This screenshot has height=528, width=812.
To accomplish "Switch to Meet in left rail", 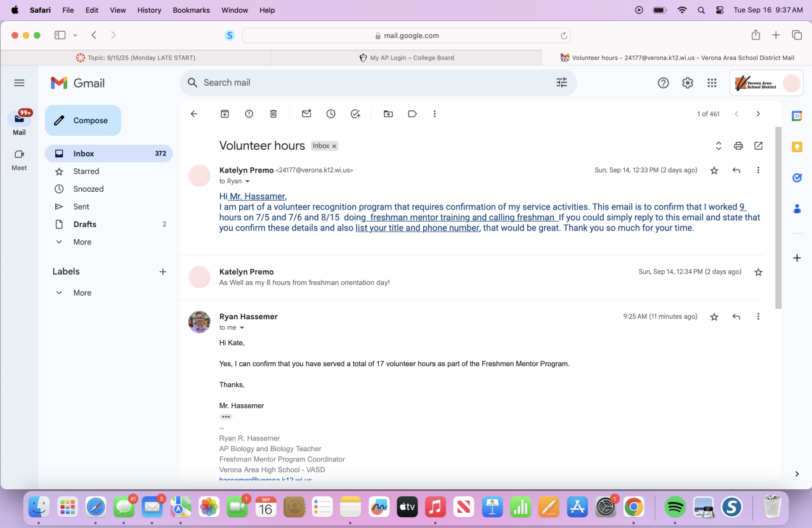I will tap(19, 159).
